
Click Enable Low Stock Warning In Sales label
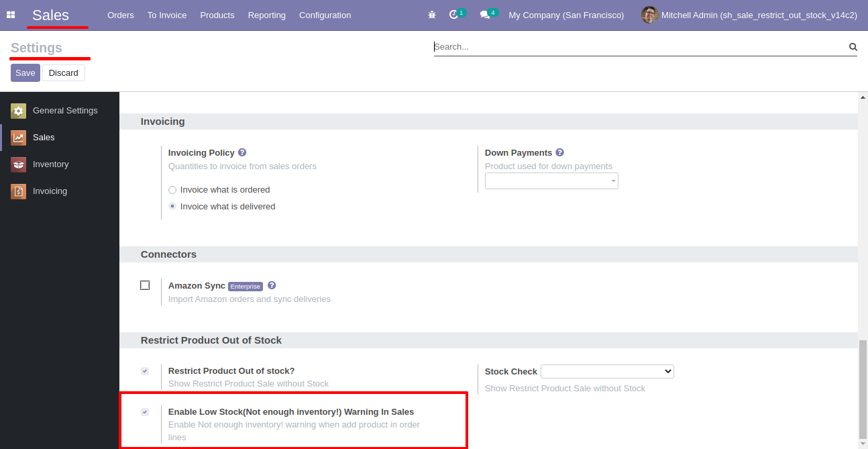[291, 412]
